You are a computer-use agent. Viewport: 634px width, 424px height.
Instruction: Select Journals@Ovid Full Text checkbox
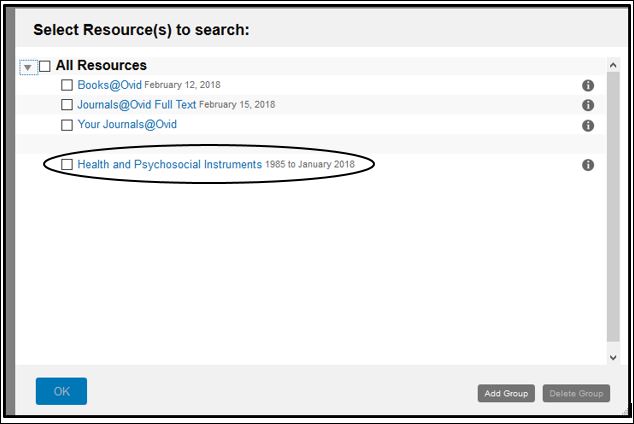(67, 105)
